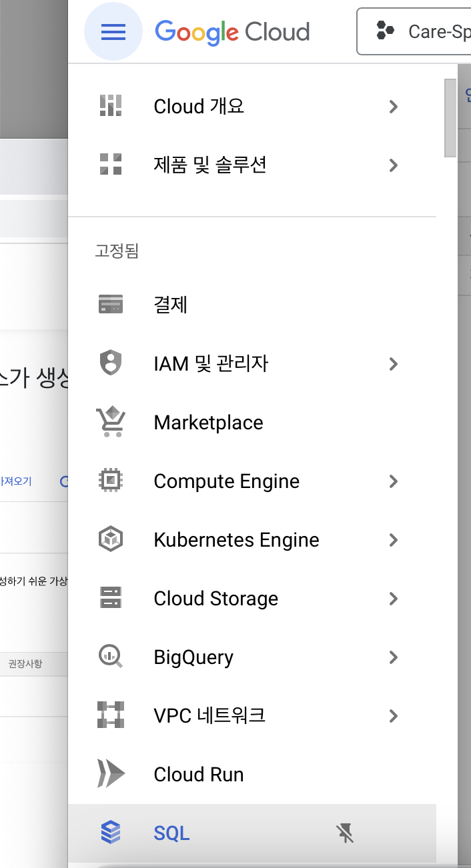
Task: Expand the BigQuery submenu arrow
Action: [393, 657]
